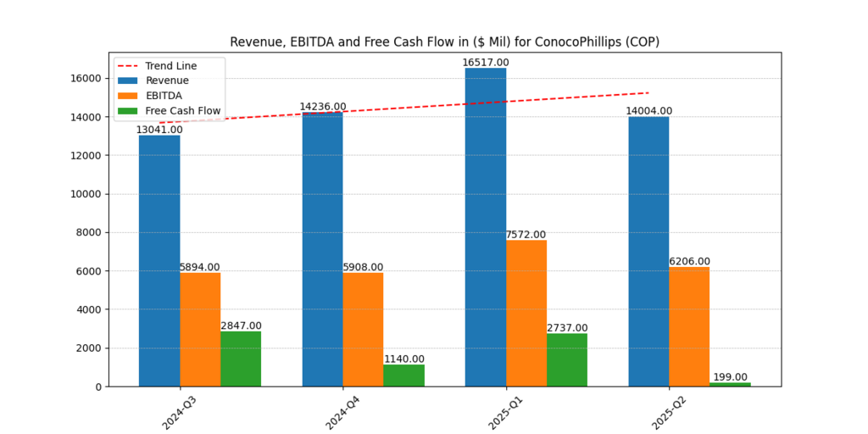The image size is (868, 434).
Task: Select the 2025-Q1 blue Revenue bar
Action: point(486,229)
